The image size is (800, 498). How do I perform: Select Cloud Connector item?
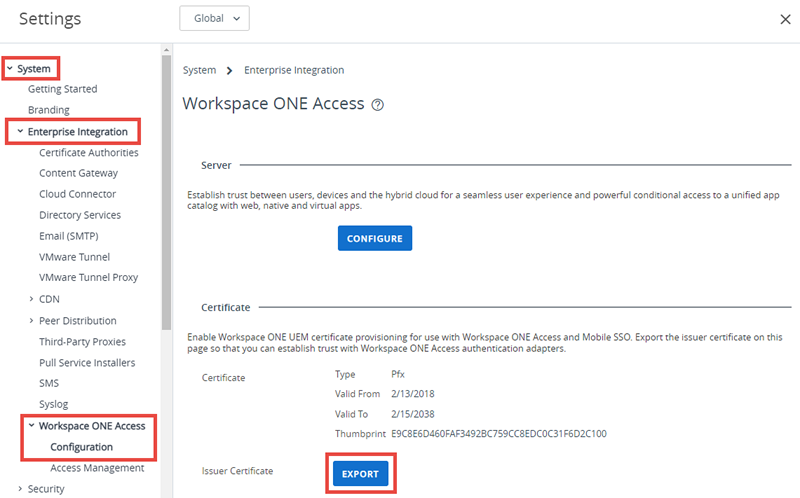(78, 194)
